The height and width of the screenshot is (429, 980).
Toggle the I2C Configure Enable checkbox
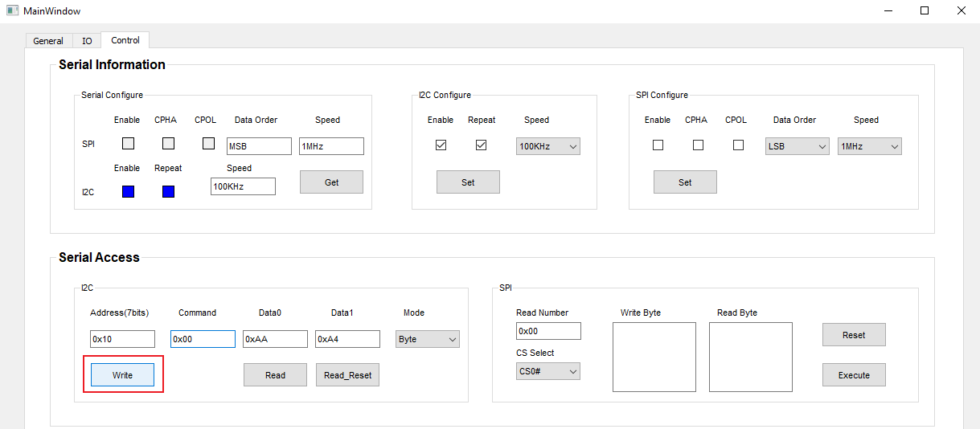[x=441, y=145]
